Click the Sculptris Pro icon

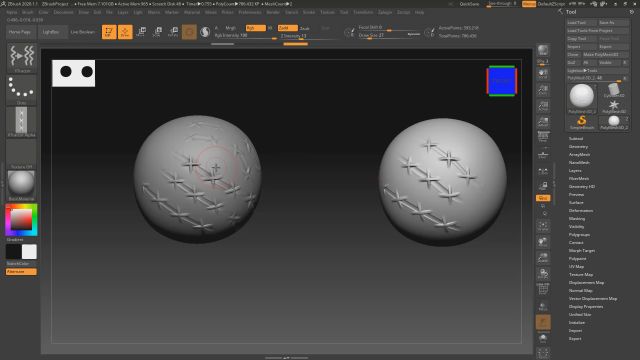(205, 32)
